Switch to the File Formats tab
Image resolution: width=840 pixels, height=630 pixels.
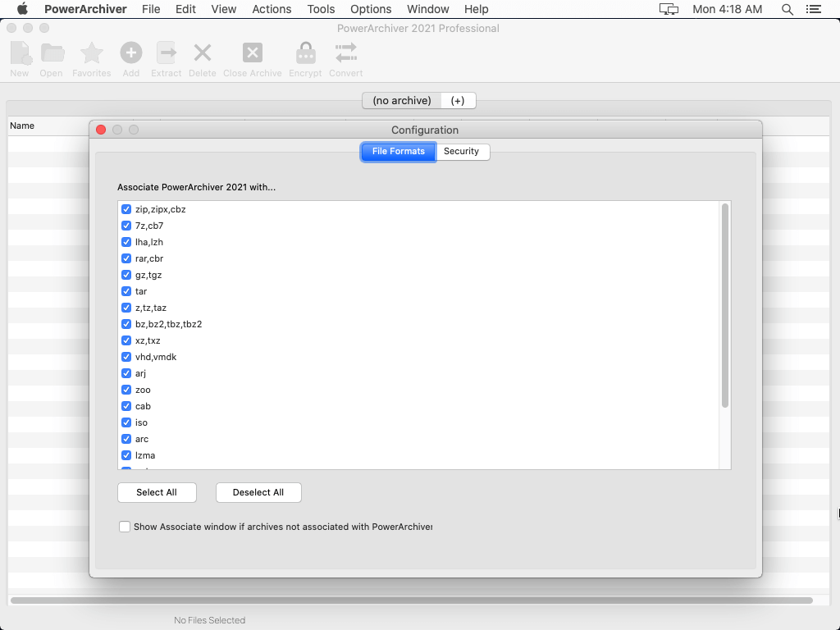pyautogui.click(x=399, y=152)
